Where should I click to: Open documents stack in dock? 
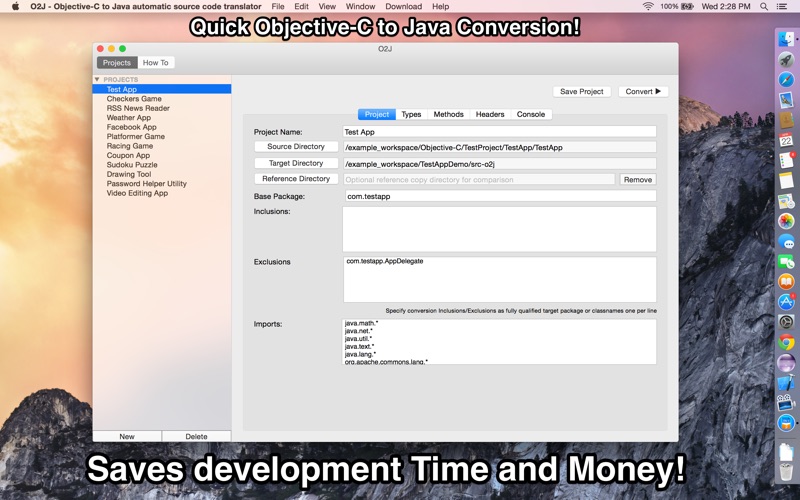pyautogui.click(x=786, y=451)
